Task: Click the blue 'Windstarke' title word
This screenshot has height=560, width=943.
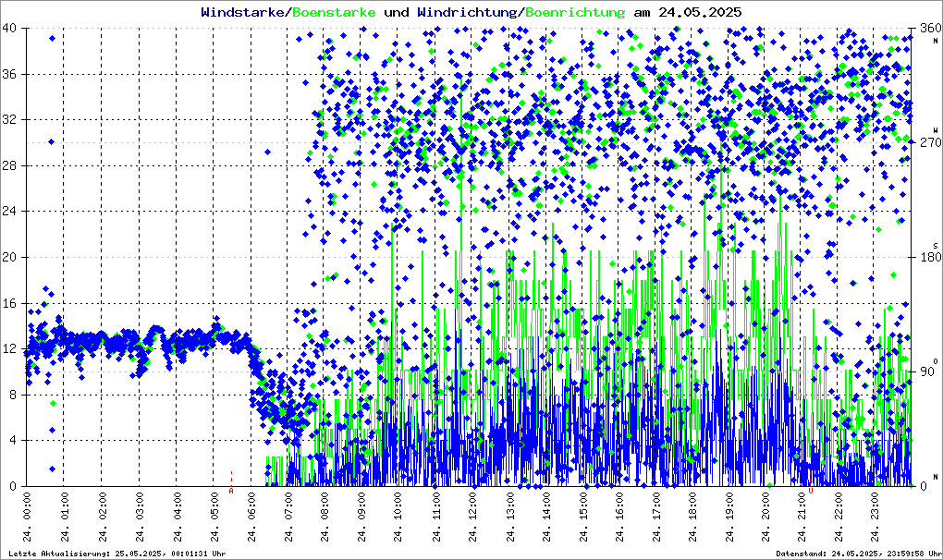Action: coord(242,12)
